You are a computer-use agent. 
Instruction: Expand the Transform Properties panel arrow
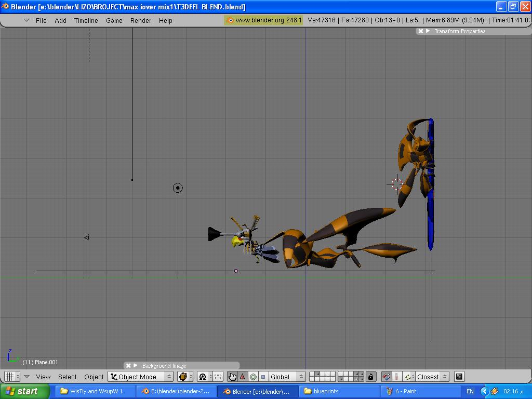pos(428,31)
